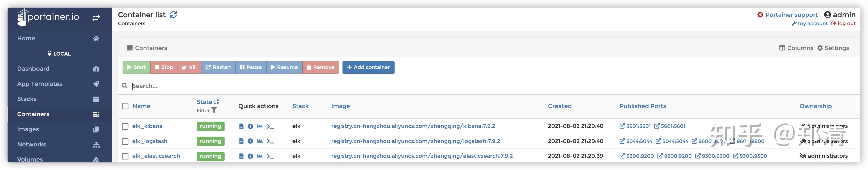868x170 pixels.
Task: Sort containers by Created column
Action: click(x=560, y=106)
